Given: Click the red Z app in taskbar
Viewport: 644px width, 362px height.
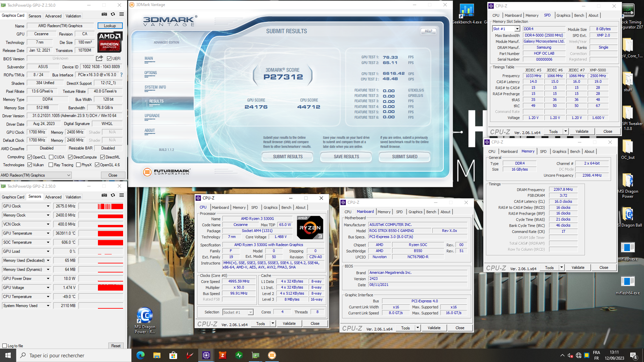Looking at the screenshot, I should point(222,355).
